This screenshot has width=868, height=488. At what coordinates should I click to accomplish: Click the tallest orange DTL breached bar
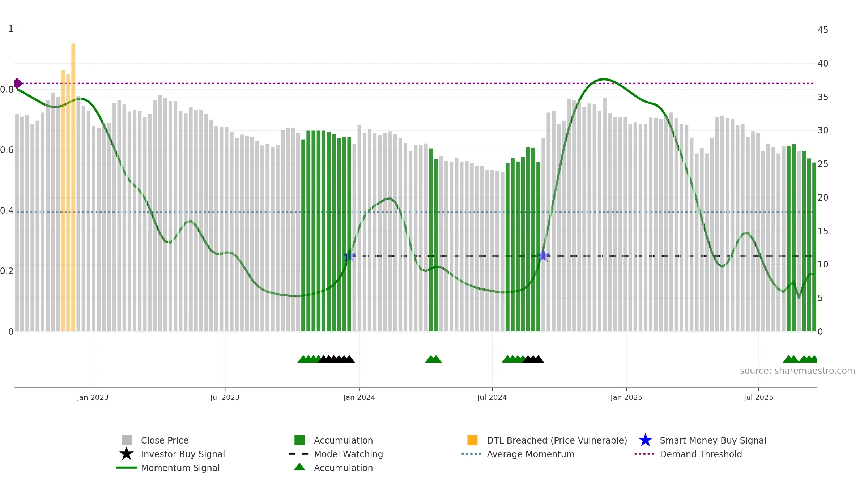click(x=73, y=187)
